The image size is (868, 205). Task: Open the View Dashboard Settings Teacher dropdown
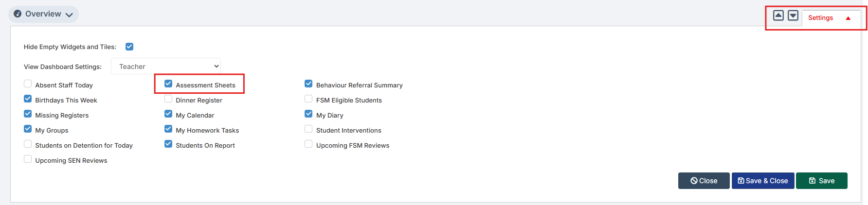coord(166,67)
